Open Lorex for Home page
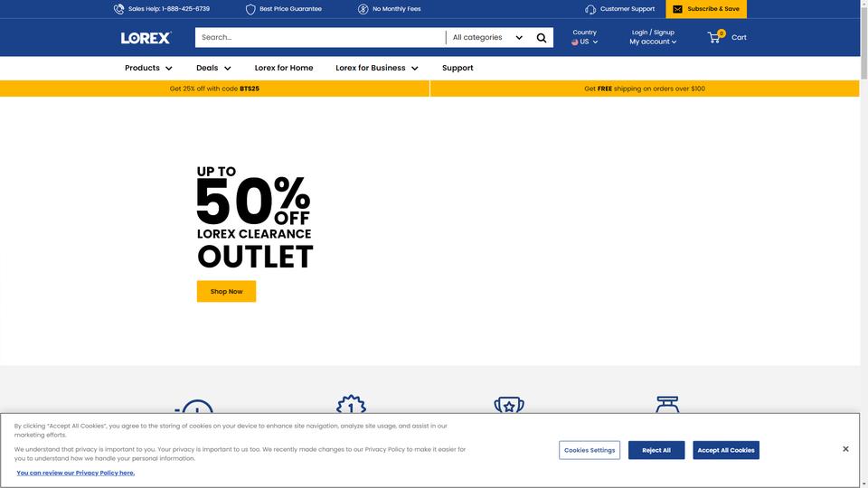This screenshot has height=488, width=868. click(x=284, y=68)
